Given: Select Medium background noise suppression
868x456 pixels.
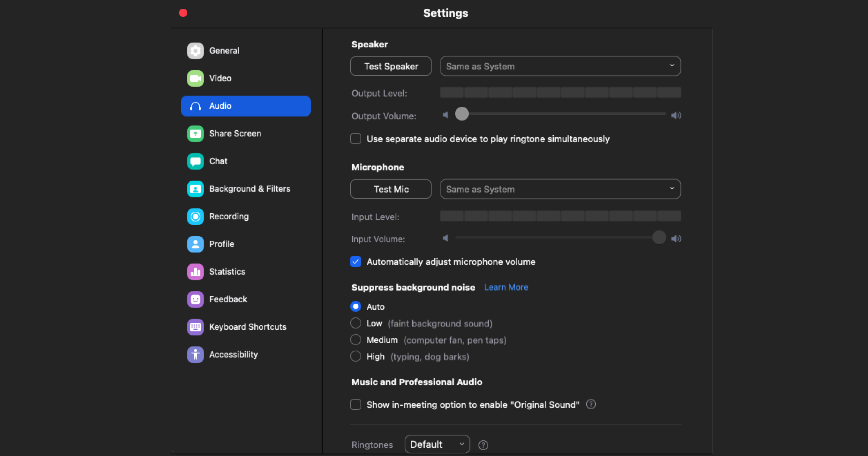Looking at the screenshot, I should tap(356, 340).
